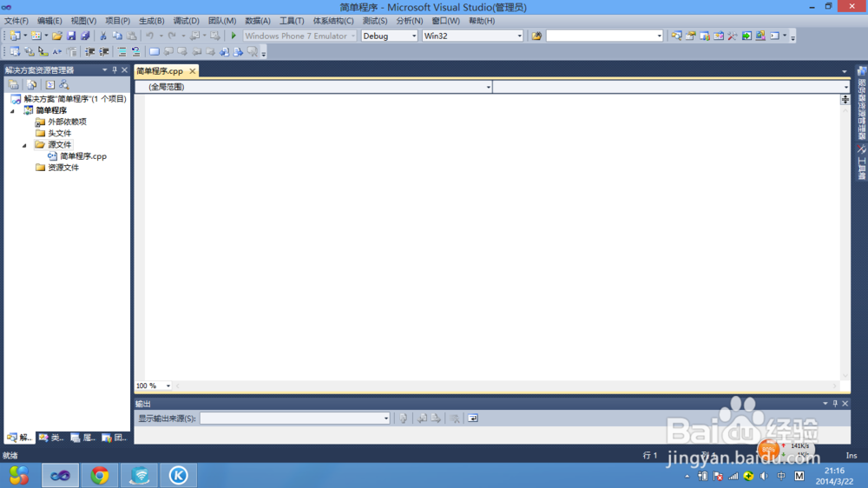Click the New Project toolbar icon
868x488 pixels.
click(x=15, y=36)
